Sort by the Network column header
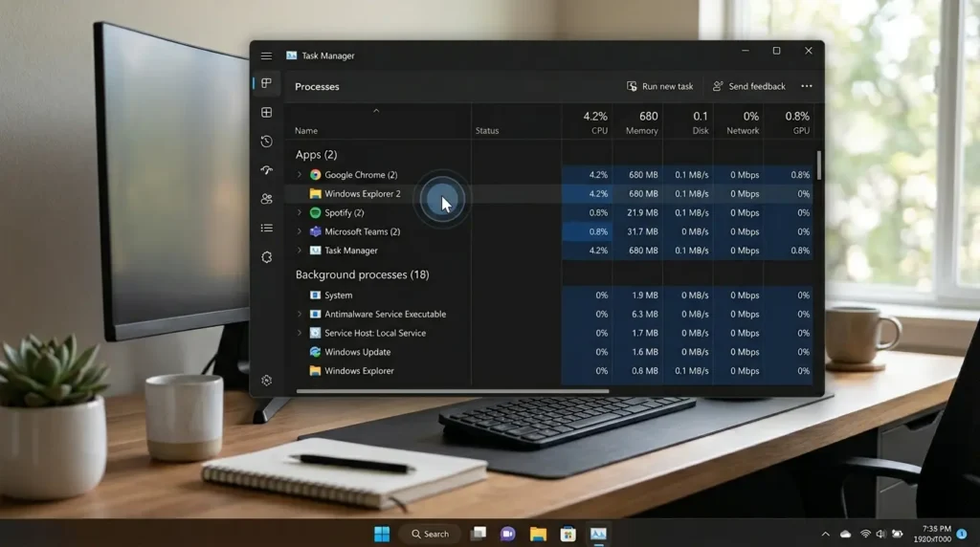This screenshot has height=547, width=980. (743, 122)
